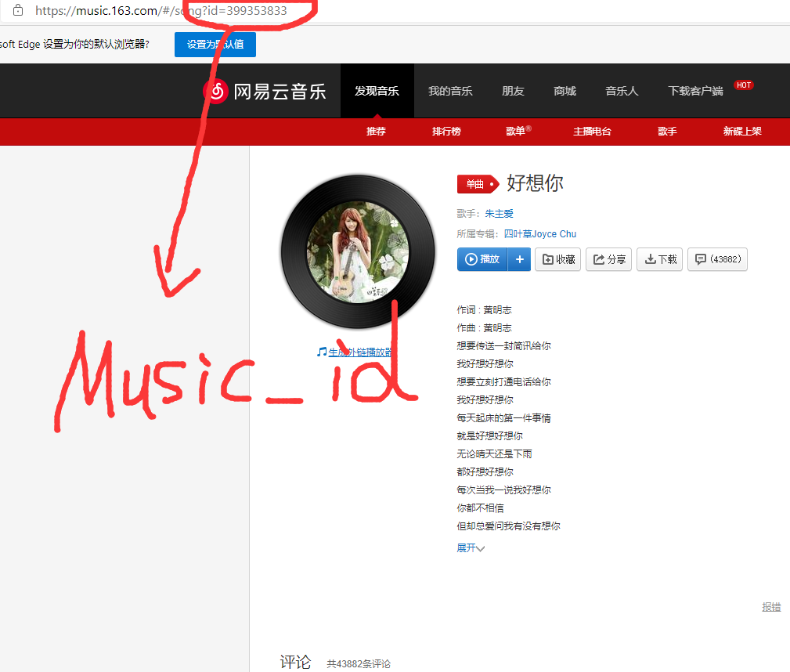The height and width of the screenshot is (672, 790).
Task: Click the song title 好想你
Action: 535,183
